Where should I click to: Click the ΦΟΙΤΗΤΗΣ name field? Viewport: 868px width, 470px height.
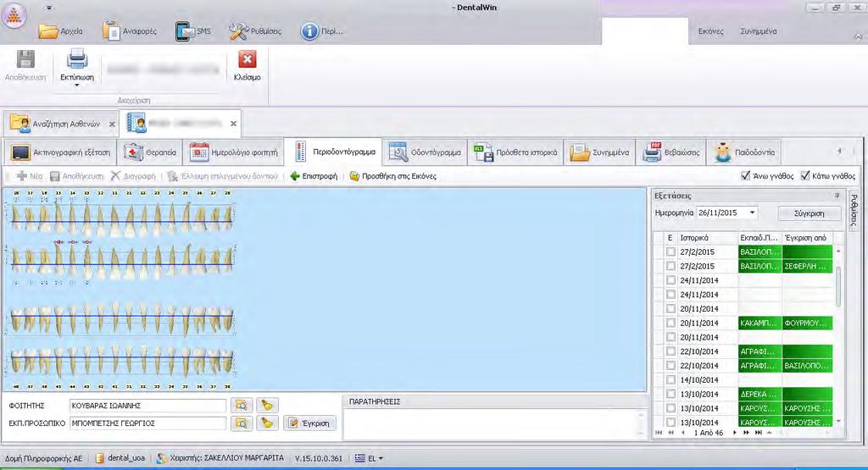(x=147, y=406)
